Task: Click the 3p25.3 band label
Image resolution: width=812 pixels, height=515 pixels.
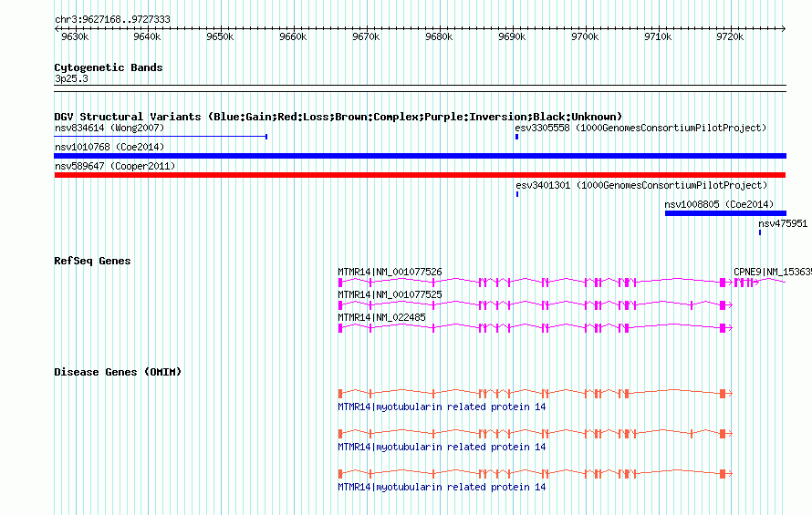Action: [71, 78]
